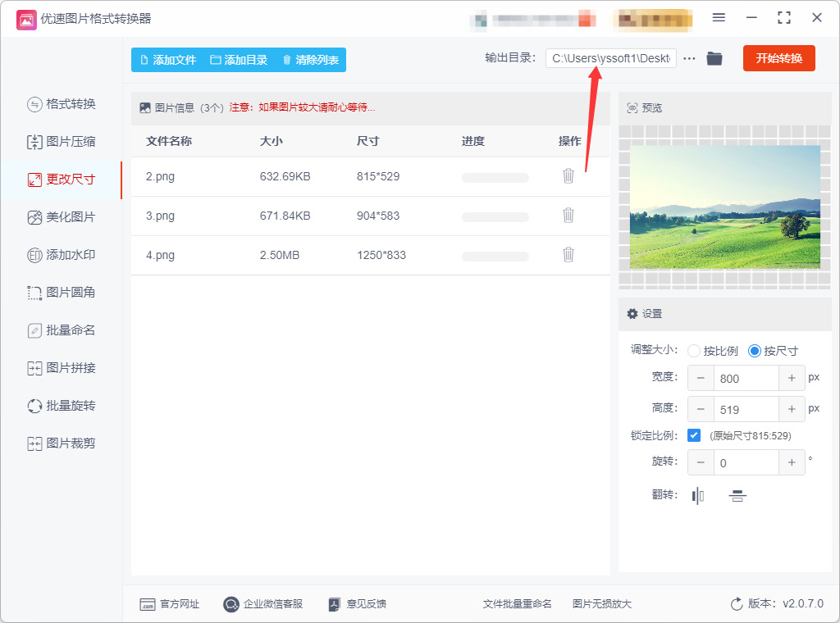Screen dimensions: 840x623
Task: Flip image horizontally
Action: click(x=697, y=496)
